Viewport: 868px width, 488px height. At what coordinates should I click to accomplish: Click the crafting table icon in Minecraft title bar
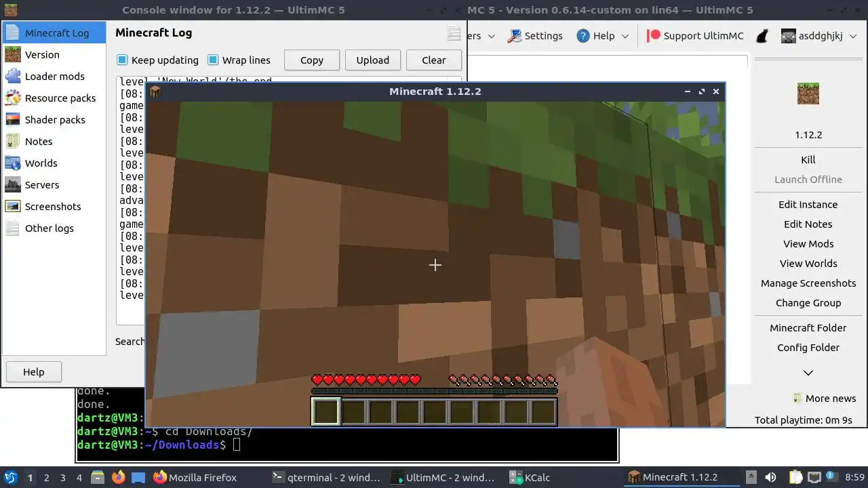click(x=155, y=91)
